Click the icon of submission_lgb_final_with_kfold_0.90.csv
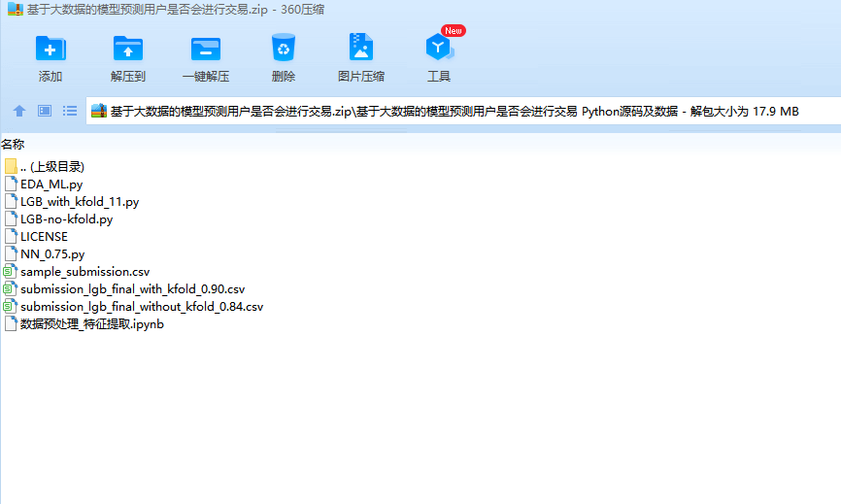Viewport: 841px width, 504px height. coord(10,288)
